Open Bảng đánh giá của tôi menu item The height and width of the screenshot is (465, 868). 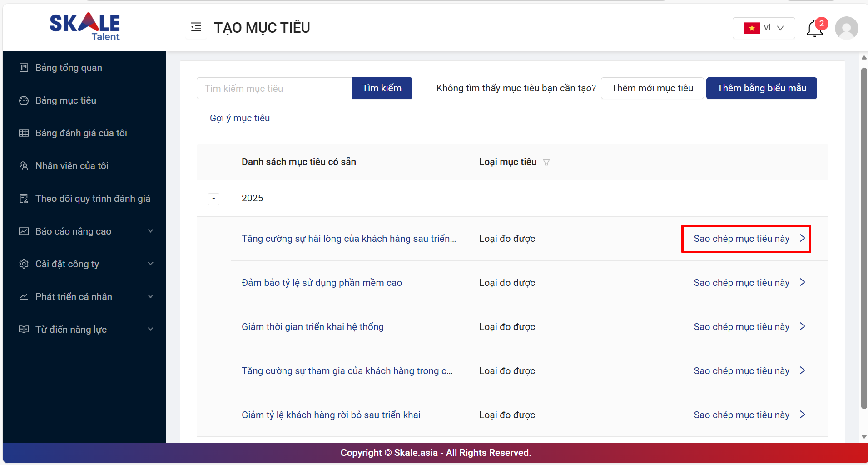point(81,133)
